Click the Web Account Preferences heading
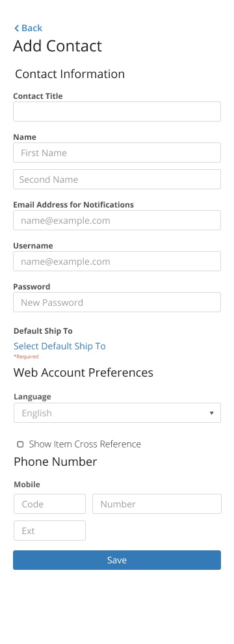The height and width of the screenshot is (644, 234). (83, 373)
